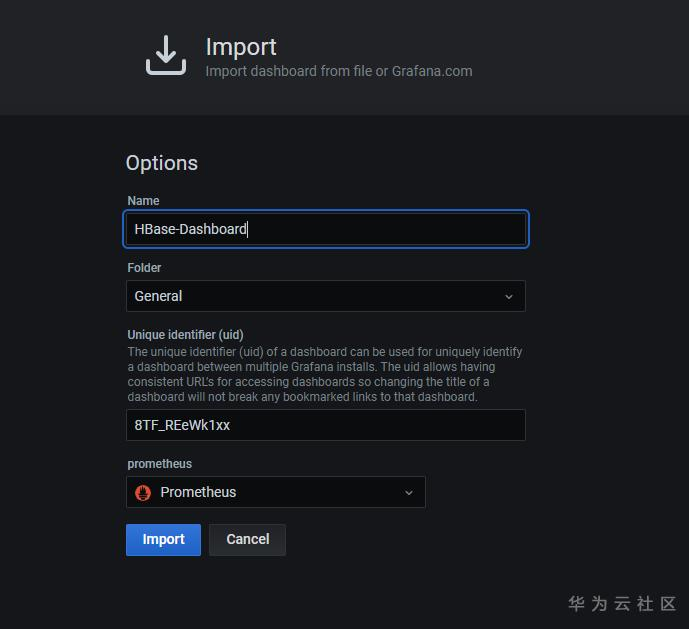Click the lowercase prometheus field label
This screenshot has width=689, height=629.
tap(159, 464)
